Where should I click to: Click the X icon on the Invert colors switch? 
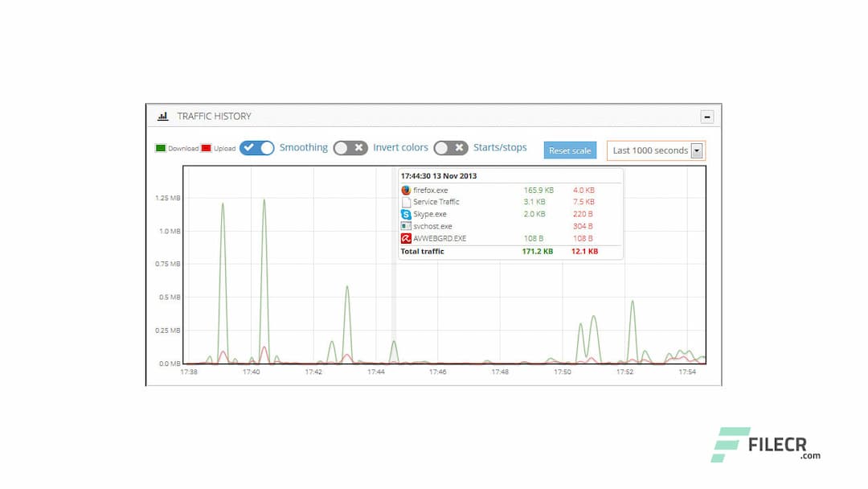tap(359, 148)
